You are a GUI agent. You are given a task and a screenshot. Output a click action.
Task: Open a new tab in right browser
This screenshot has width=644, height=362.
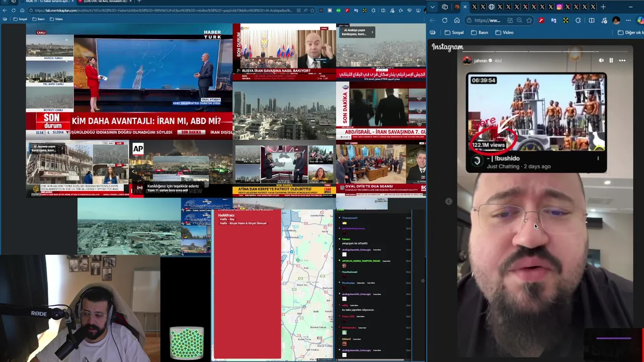click(x=603, y=7)
